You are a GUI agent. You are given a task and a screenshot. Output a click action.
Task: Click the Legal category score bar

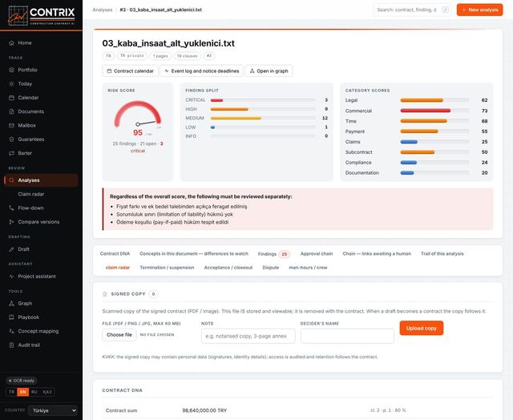[434, 100]
